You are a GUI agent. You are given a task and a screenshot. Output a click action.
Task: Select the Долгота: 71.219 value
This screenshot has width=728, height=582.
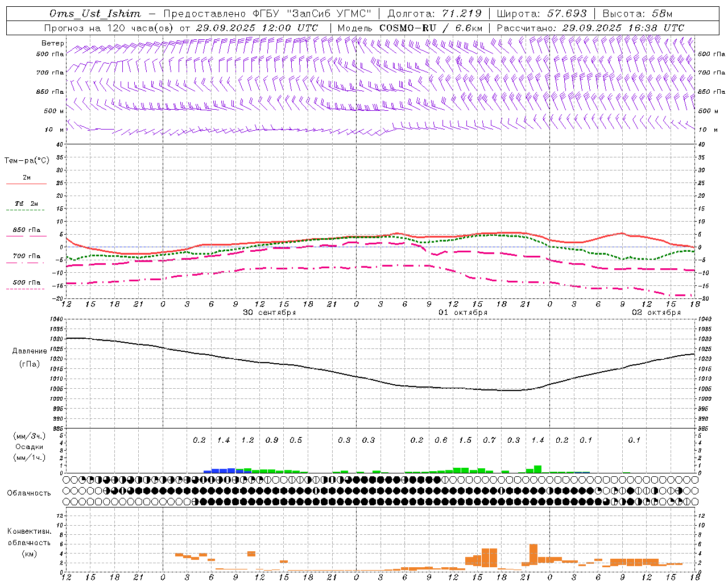[x=434, y=14]
